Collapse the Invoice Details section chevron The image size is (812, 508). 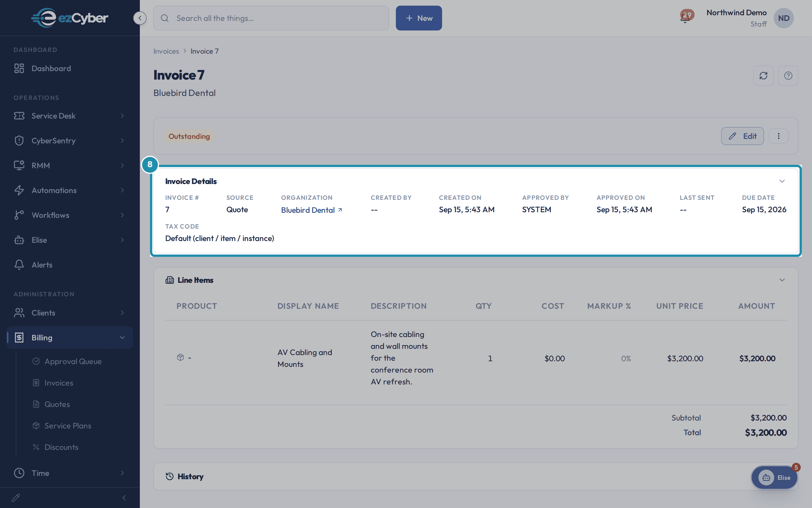point(782,181)
